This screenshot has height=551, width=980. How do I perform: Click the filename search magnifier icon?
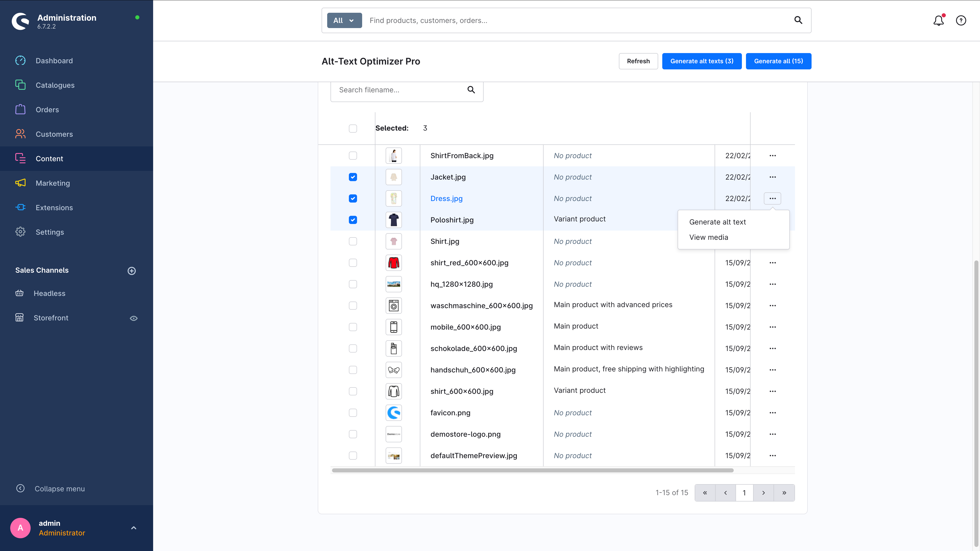(x=471, y=90)
